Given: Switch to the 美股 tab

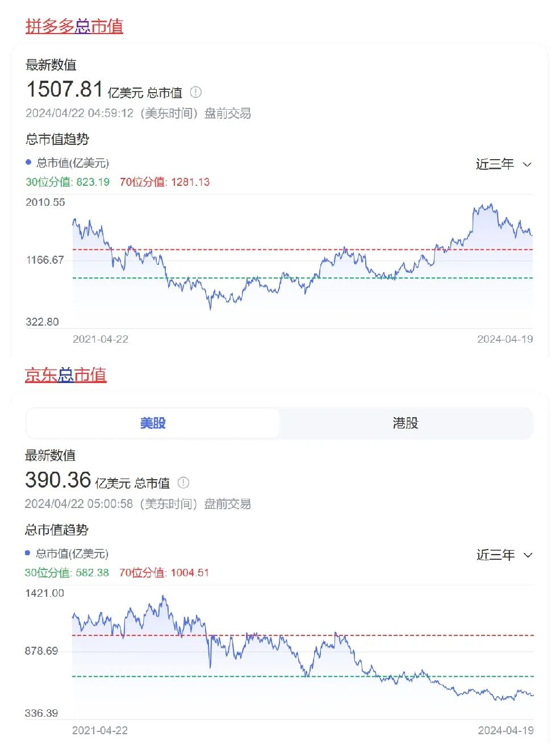Looking at the screenshot, I should point(152,423).
